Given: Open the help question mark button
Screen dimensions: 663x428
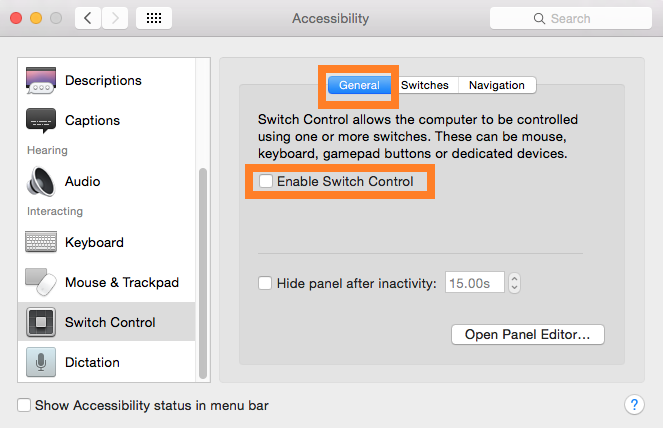Looking at the screenshot, I should point(634,404).
